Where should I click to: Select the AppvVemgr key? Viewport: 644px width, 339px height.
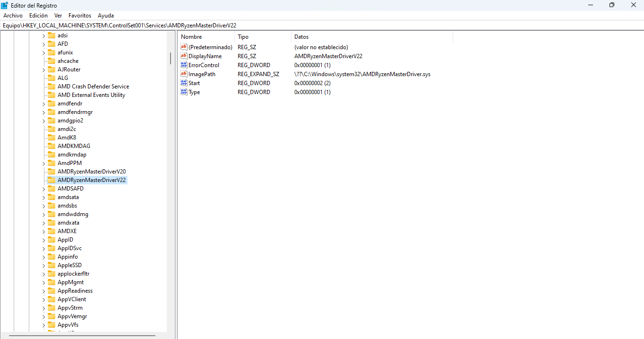pyautogui.click(x=72, y=316)
